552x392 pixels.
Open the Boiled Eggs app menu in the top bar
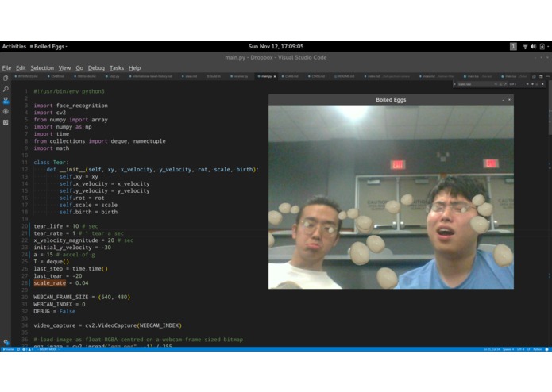[x=49, y=46]
